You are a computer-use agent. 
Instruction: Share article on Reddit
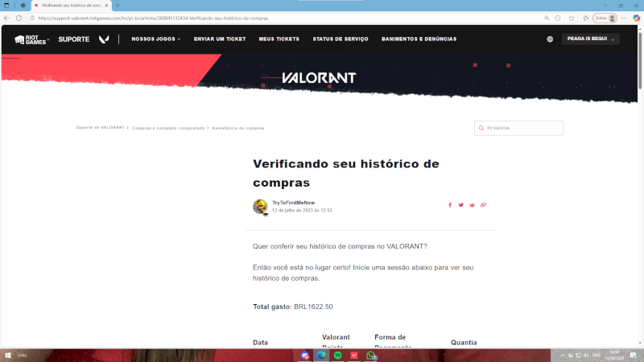pos(472,205)
